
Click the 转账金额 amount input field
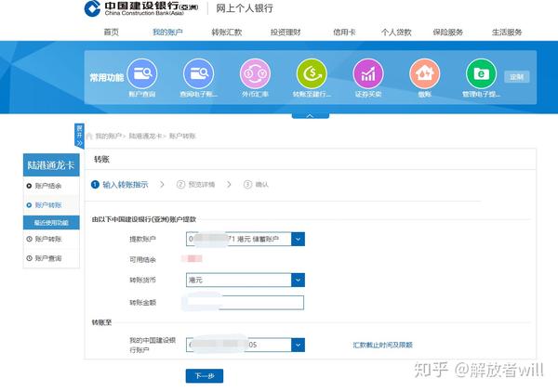(246, 303)
